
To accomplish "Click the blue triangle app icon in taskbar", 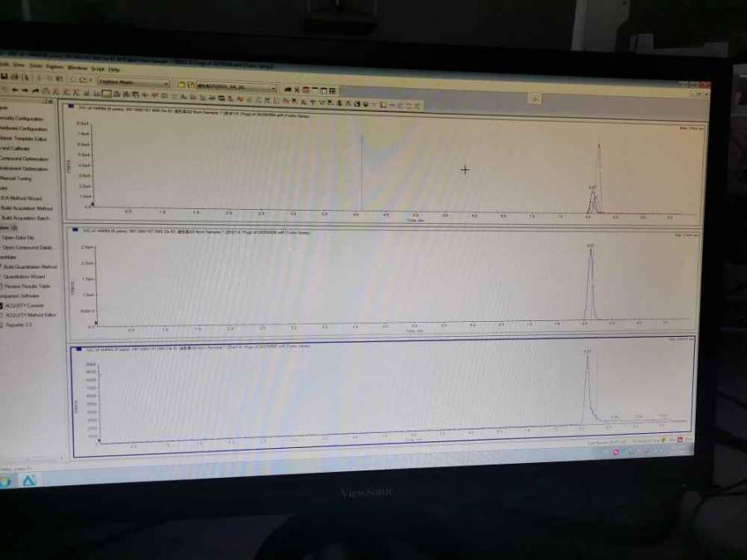I will click(28, 480).
